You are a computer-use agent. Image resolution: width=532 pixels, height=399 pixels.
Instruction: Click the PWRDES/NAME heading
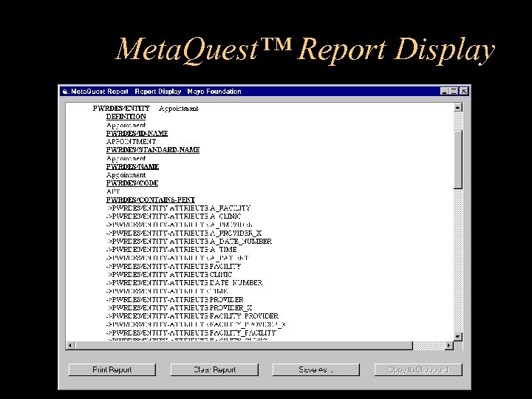click(x=132, y=166)
